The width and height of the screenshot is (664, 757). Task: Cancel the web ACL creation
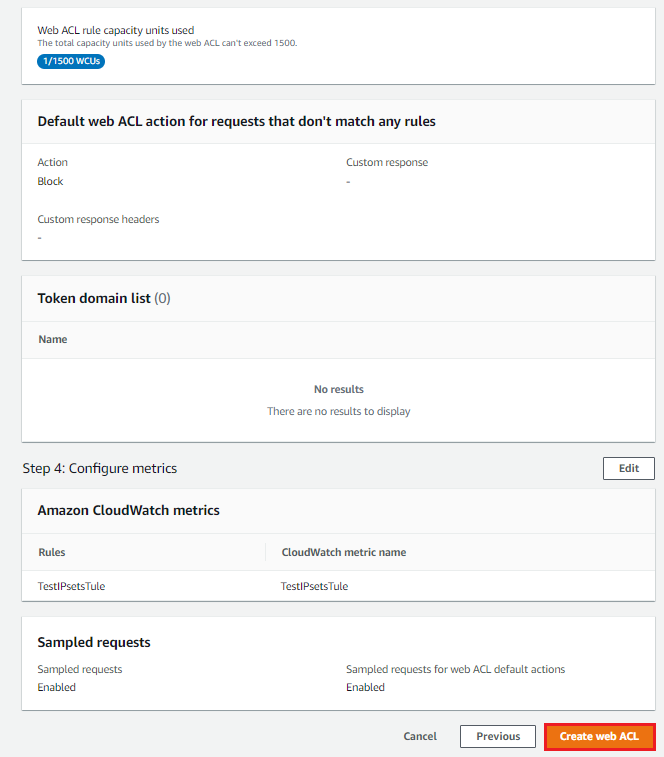point(420,737)
